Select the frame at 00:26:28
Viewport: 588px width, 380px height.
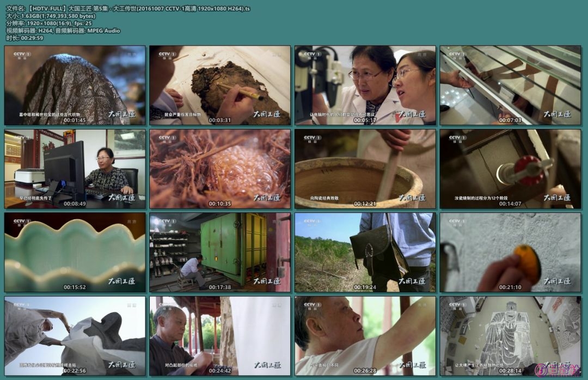(365, 336)
